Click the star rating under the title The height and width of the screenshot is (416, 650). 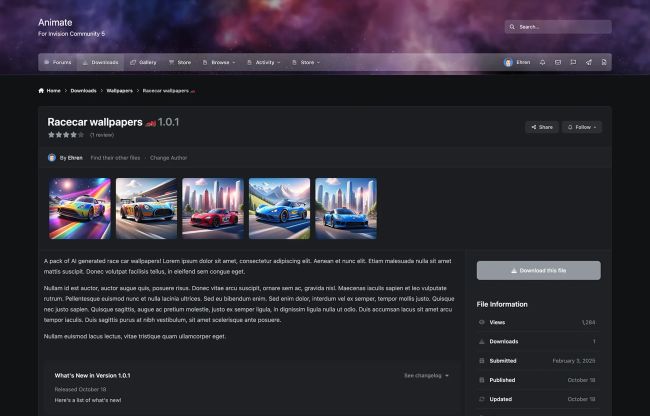(x=66, y=135)
